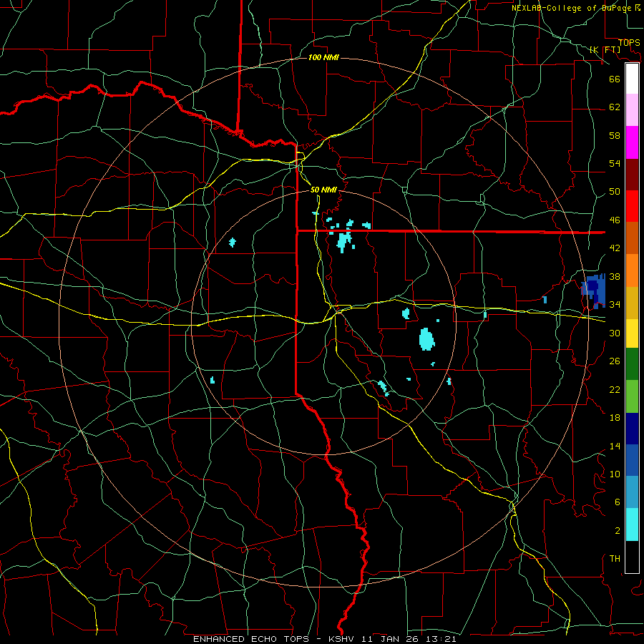Click the light green legend color band
This screenshot has height=644, width=644.
pyautogui.click(x=632, y=396)
